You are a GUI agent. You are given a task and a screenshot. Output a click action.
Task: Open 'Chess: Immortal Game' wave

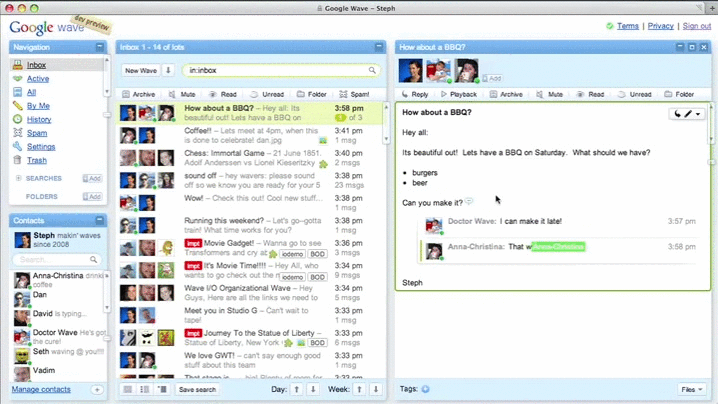click(x=251, y=158)
